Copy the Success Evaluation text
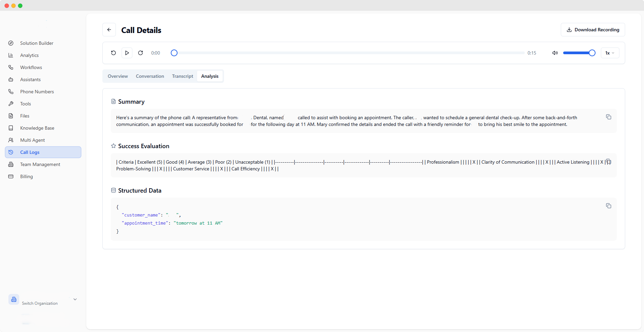The height and width of the screenshot is (332, 644). coord(608,162)
